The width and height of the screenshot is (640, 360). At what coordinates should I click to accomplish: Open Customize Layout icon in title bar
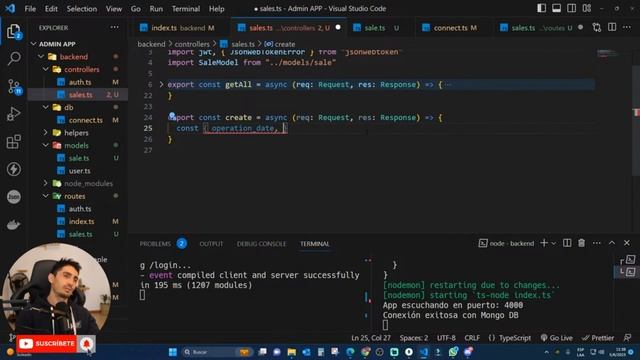[x=587, y=8]
